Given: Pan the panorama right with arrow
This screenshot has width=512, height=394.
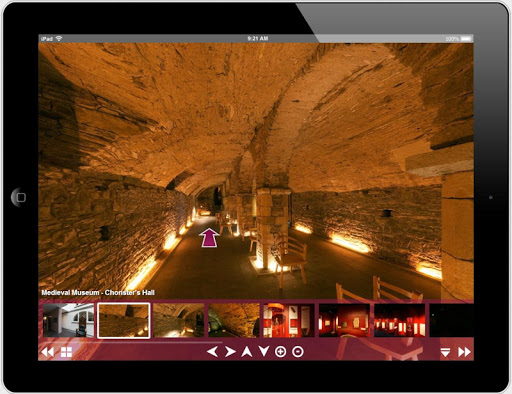Looking at the screenshot, I should click(230, 352).
